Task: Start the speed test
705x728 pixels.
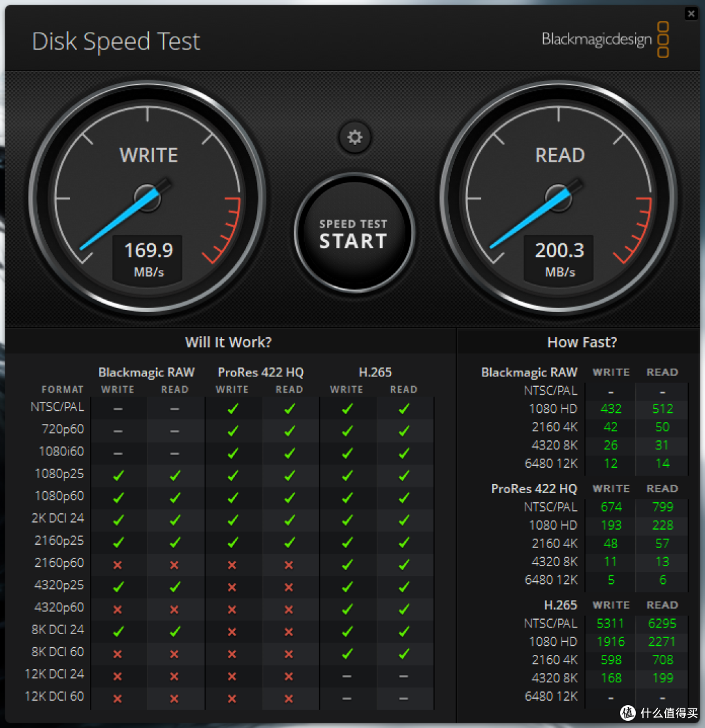Action: (354, 233)
